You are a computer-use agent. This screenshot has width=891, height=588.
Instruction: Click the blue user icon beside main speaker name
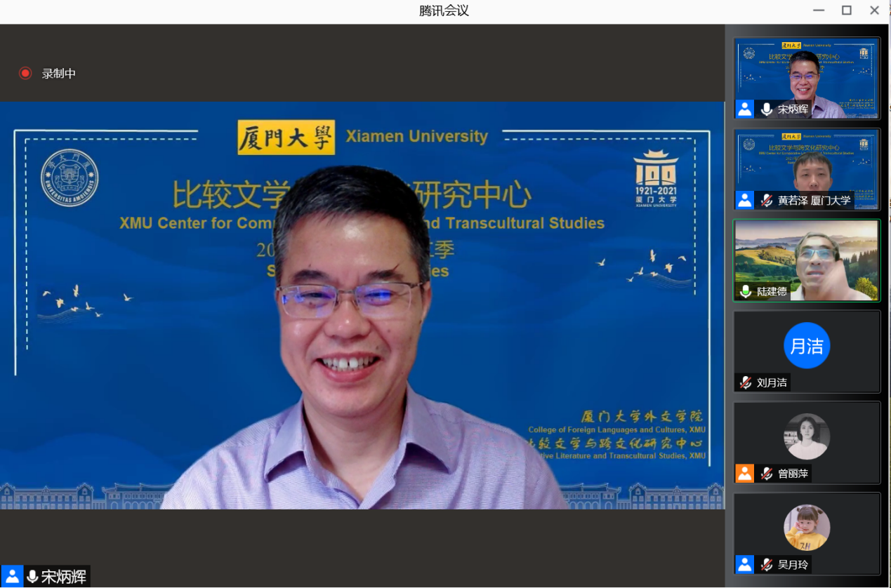(12, 577)
